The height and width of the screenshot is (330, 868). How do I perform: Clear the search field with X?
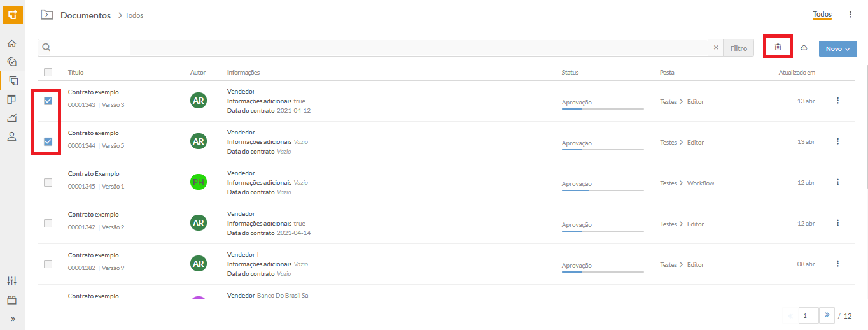point(715,47)
